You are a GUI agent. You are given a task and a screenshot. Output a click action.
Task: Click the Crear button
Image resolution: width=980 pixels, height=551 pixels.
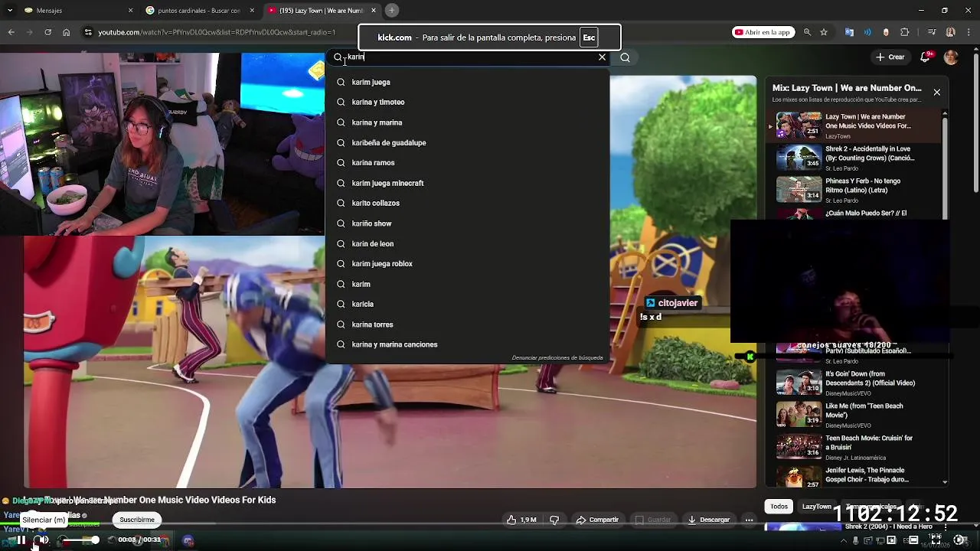(890, 57)
